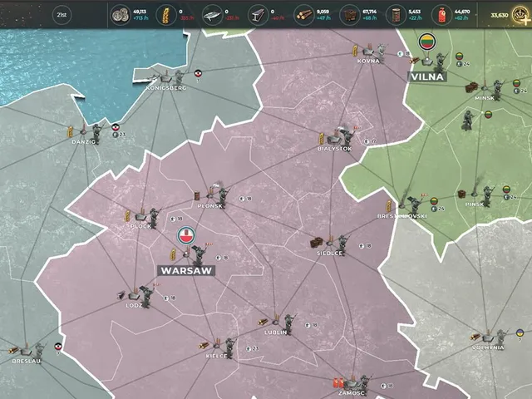Select the infantry unit at Kovna
Viewport: 532px width, 399px height.
[382, 53]
